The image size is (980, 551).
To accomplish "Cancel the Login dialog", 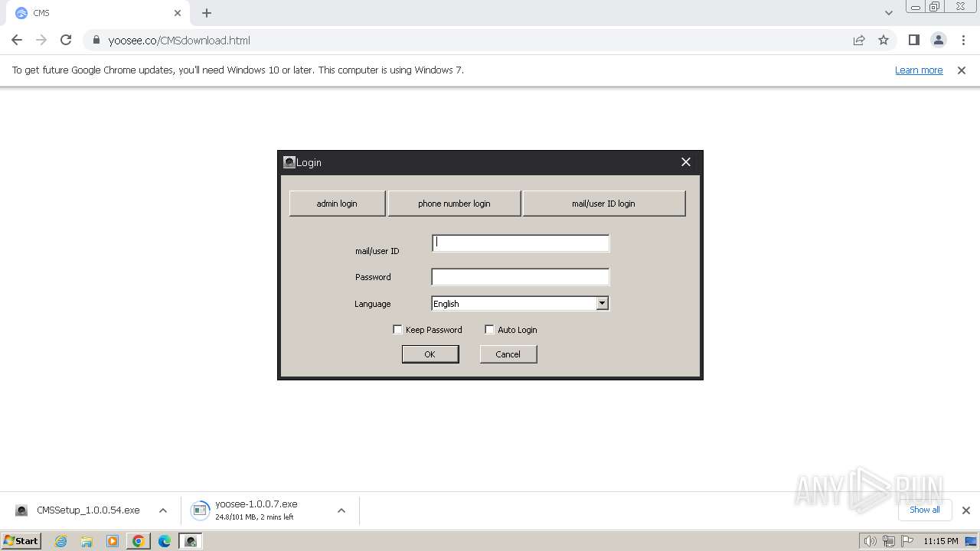I will click(508, 354).
